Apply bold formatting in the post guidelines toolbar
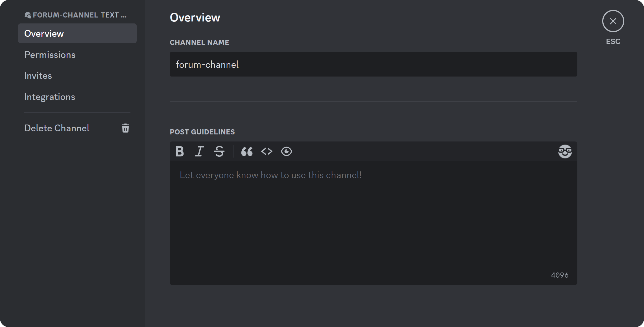This screenshot has height=327, width=644. pyautogui.click(x=180, y=151)
